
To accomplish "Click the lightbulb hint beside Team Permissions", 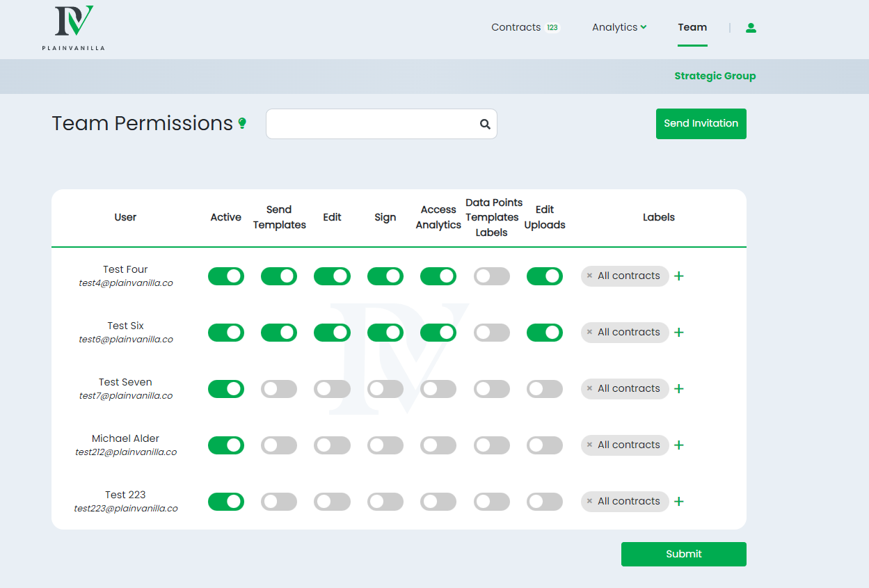I will [x=242, y=123].
